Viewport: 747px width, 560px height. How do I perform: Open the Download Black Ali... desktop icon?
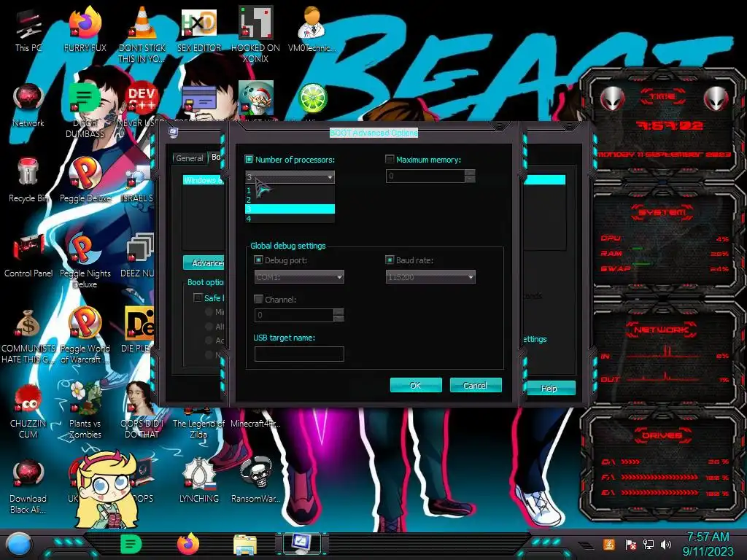(x=28, y=484)
